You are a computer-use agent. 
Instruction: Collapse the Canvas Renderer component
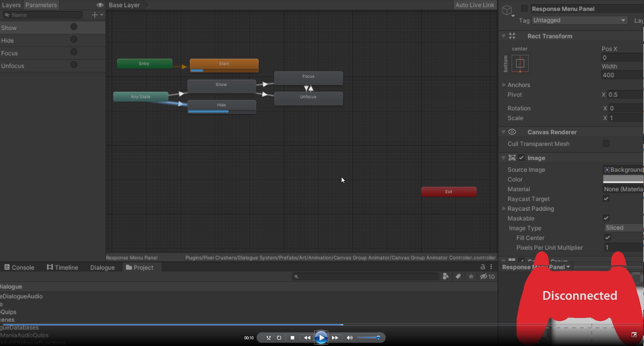coord(504,132)
